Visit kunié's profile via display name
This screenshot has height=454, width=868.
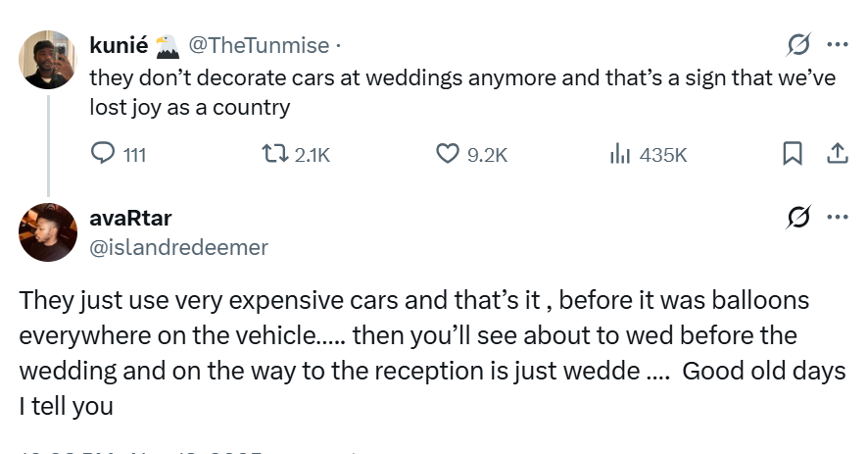pyautogui.click(x=119, y=45)
